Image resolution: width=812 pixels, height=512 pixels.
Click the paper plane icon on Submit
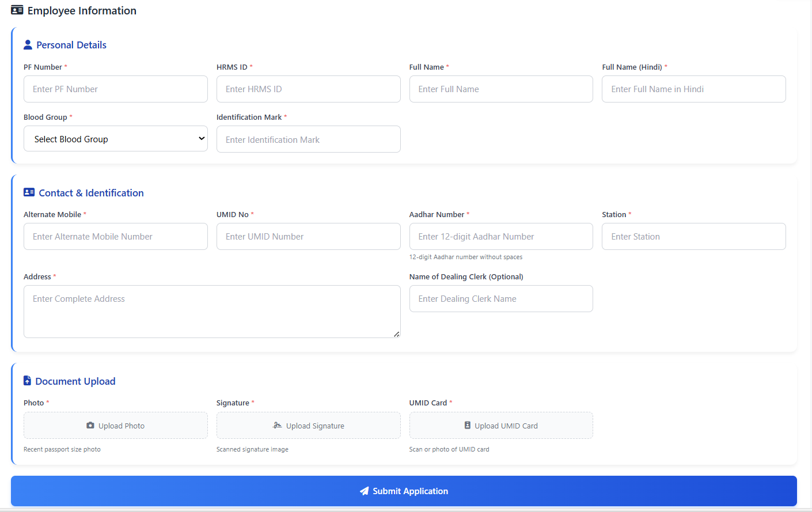364,491
